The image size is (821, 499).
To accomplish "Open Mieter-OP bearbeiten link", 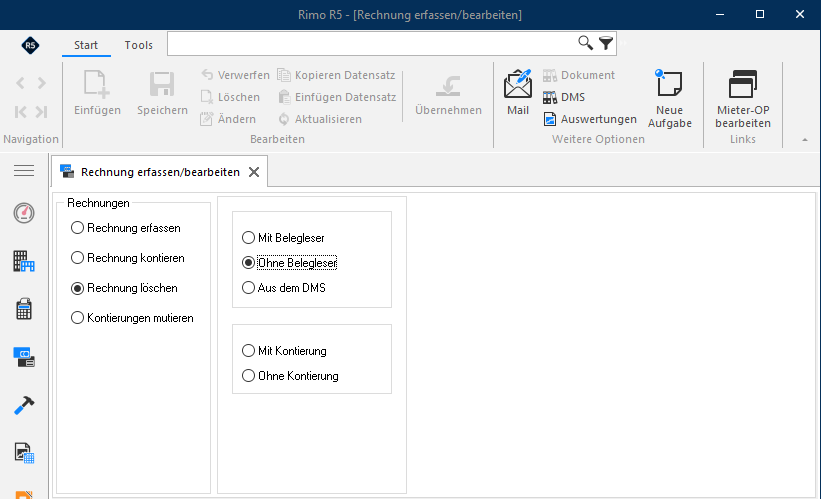I will [743, 98].
